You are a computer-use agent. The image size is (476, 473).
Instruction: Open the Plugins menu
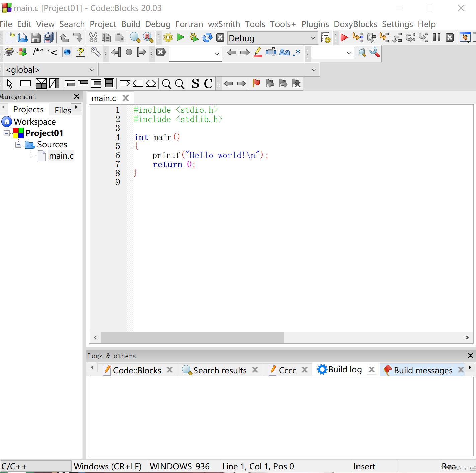(315, 24)
